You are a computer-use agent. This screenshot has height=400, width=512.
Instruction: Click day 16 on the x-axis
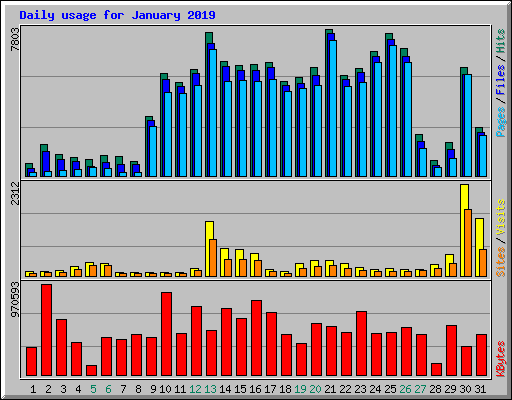click(x=255, y=389)
